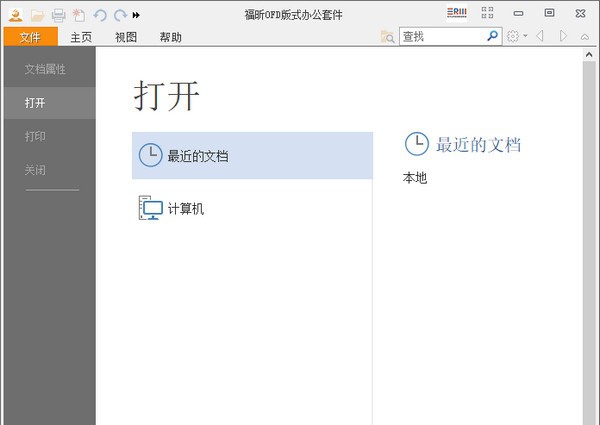Open a file via folder toolbar icon

pos(38,15)
